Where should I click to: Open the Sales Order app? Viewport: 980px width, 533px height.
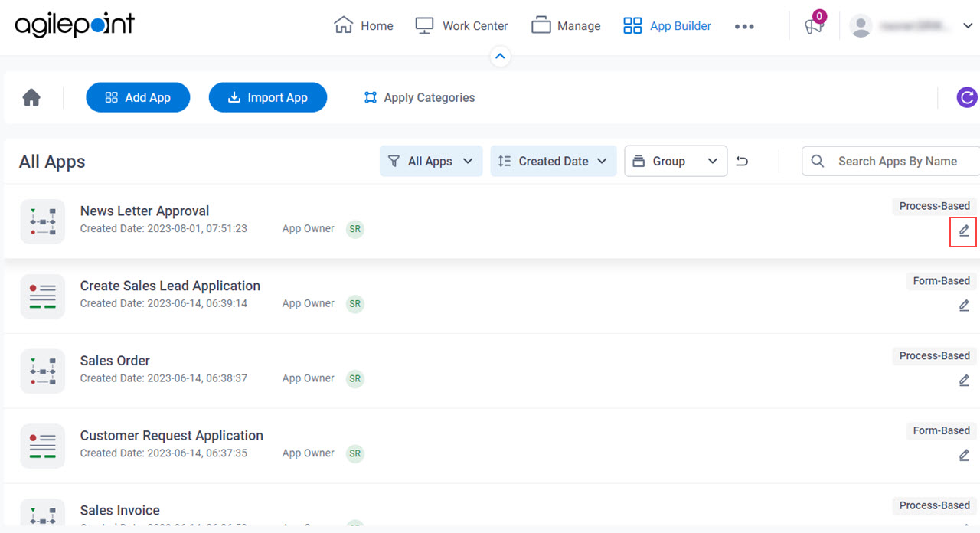(115, 361)
